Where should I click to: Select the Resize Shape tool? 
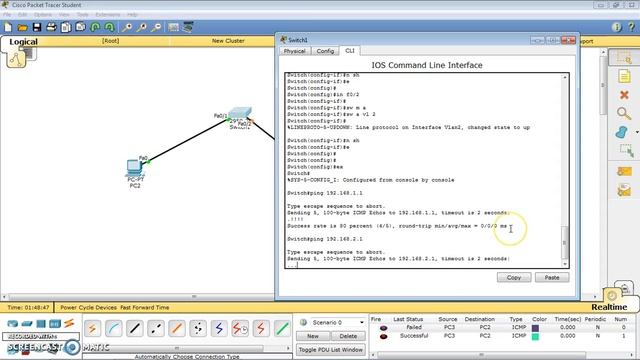(x=626, y=151)
